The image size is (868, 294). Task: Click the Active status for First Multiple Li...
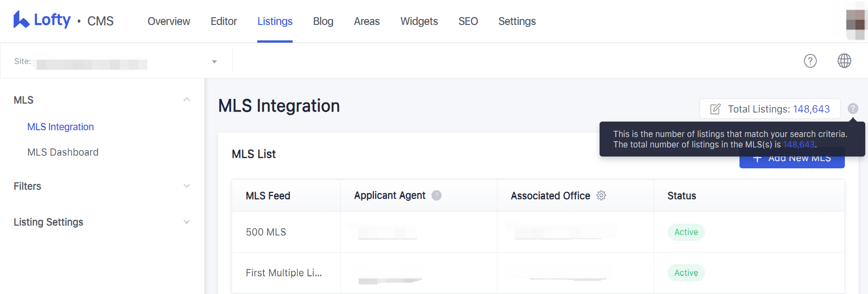(686, 273)
